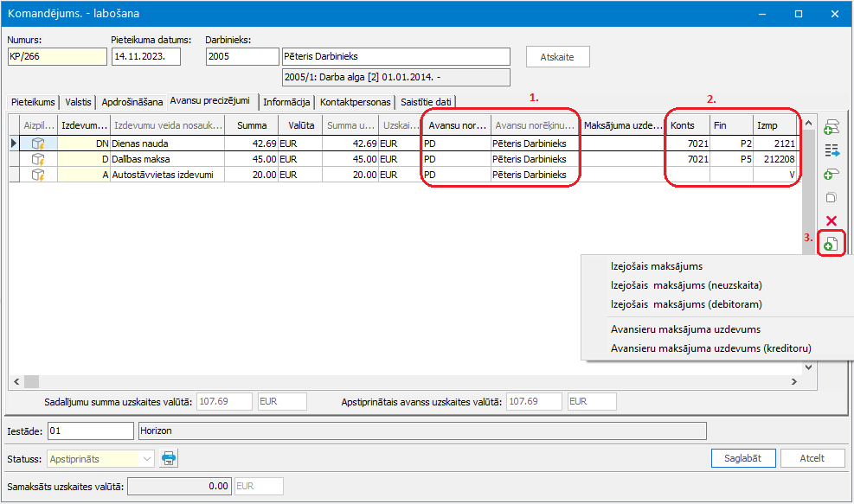Screen dimensions: 854x504
Task: Click the Sadalījumu summa field 107.69
Action: (x=224, y=402)
